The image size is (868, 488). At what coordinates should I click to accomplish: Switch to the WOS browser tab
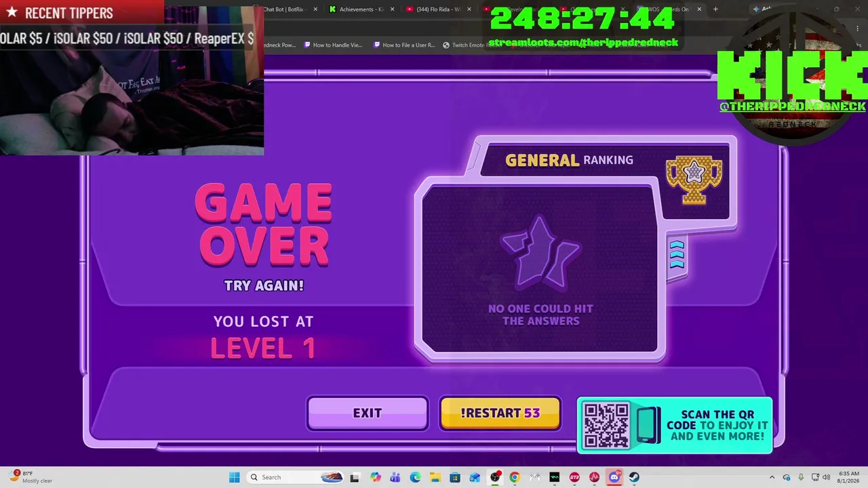pos(669,9)
